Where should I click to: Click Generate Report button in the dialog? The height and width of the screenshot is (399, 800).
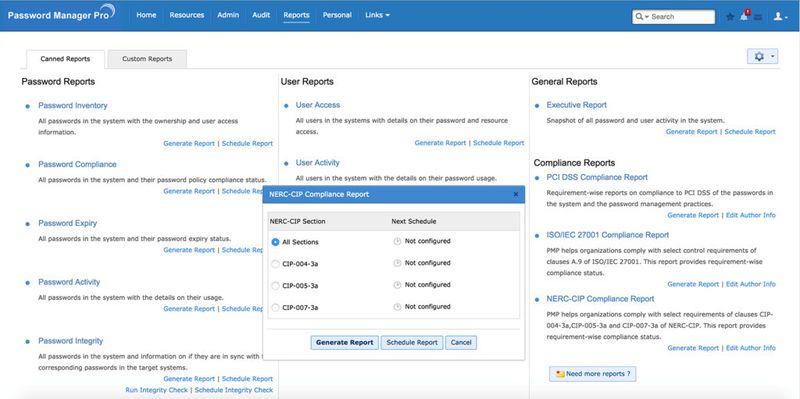coord(344,342)
